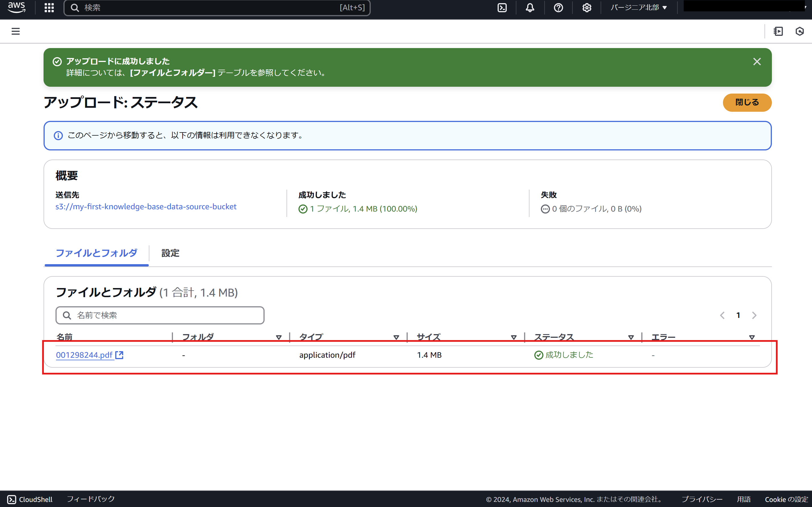Click the AWS logo
The width and height of the screenshot is (812, 507).
tap(16, 8)
